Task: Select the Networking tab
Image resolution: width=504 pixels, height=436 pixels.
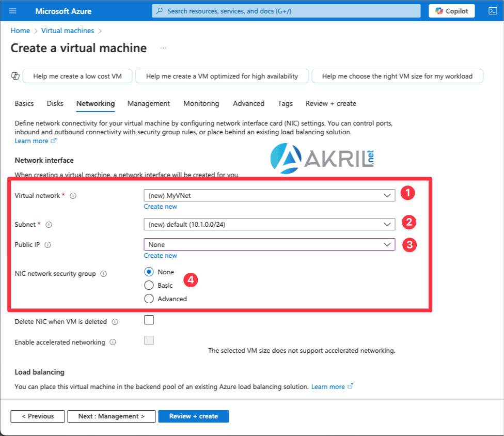Action: point(96,103)
